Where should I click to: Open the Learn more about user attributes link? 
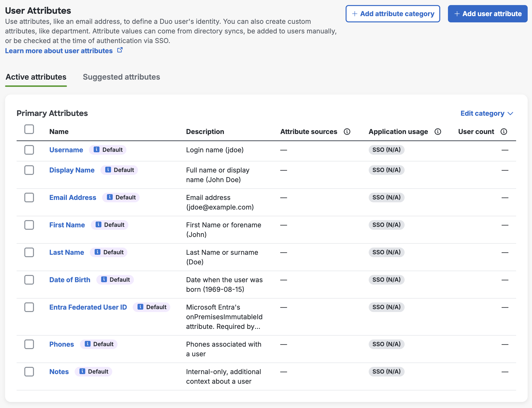[x=59, y=51]
